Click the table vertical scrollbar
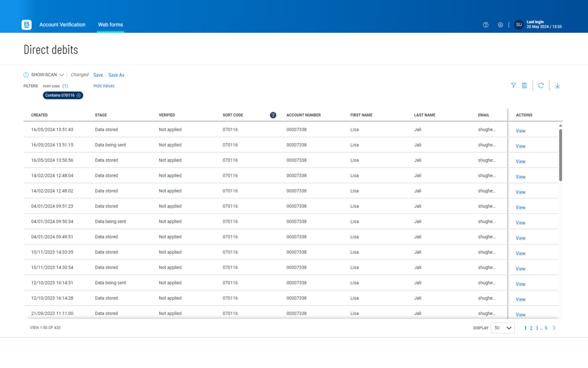 560,156
